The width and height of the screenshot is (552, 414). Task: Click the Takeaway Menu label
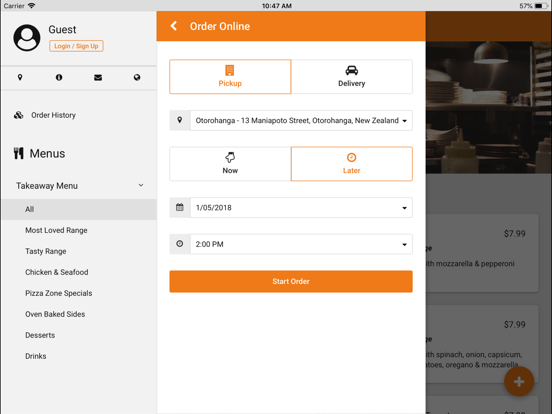(x=47, y=186)
